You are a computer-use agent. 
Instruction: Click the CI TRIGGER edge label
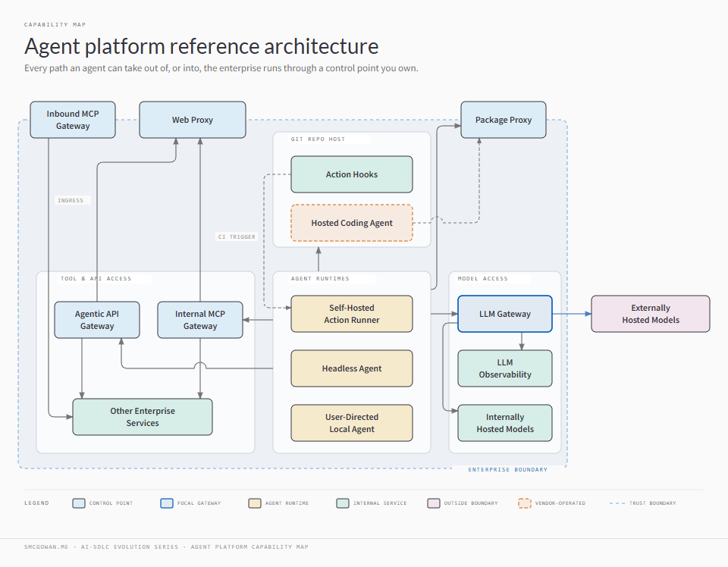237,237
